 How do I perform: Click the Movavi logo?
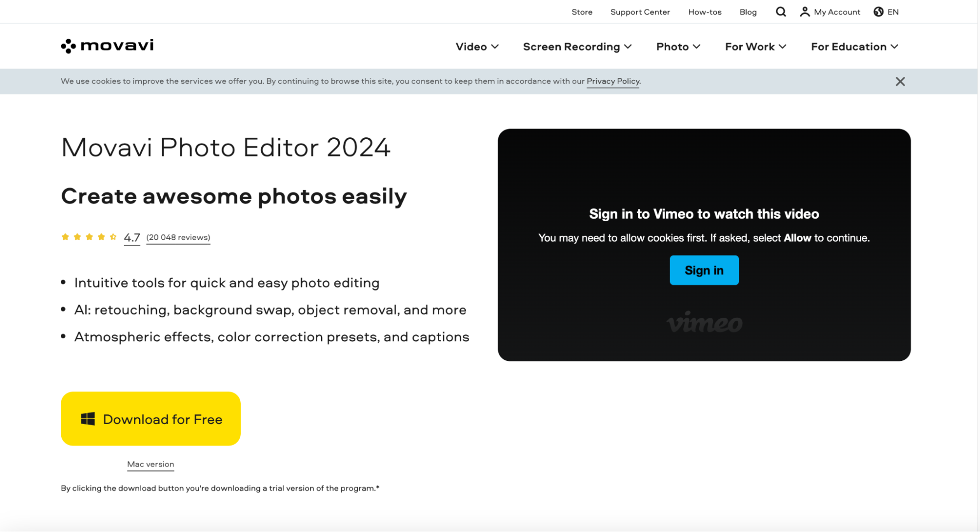coord(107,46)
